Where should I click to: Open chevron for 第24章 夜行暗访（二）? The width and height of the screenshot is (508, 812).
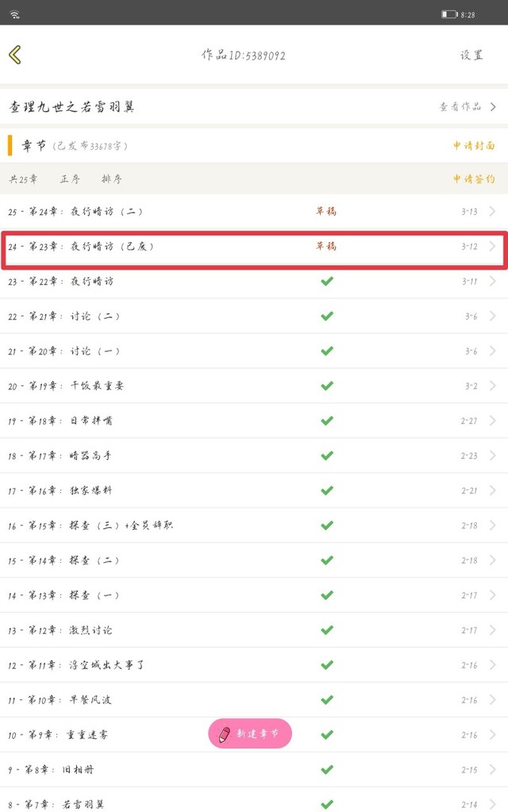click(x=493, y=212)
